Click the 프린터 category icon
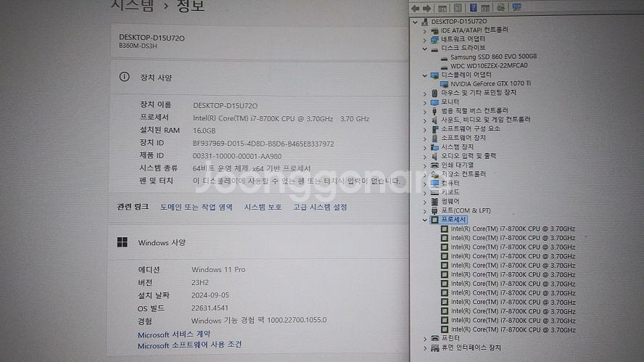The image size is (644, 362). tap(434, 338)
